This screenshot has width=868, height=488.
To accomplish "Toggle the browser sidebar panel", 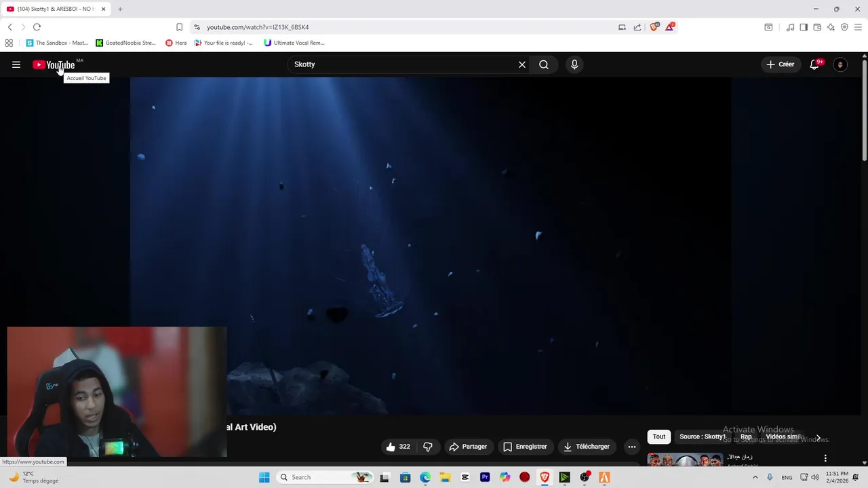I will click(804, 27).
